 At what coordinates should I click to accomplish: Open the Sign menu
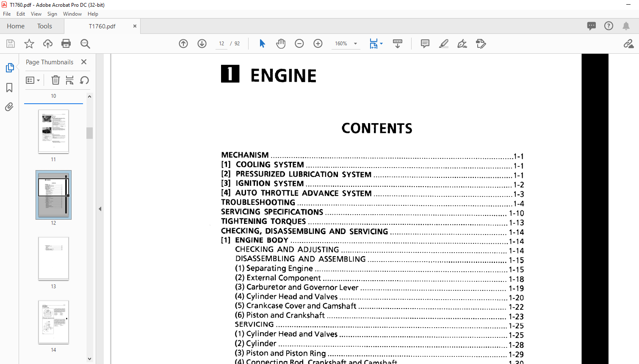coord(52,14)
